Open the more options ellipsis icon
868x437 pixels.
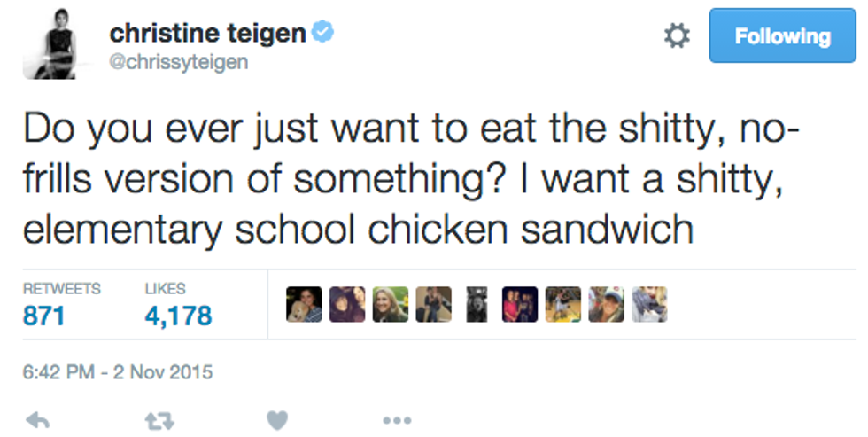[396, 418]
